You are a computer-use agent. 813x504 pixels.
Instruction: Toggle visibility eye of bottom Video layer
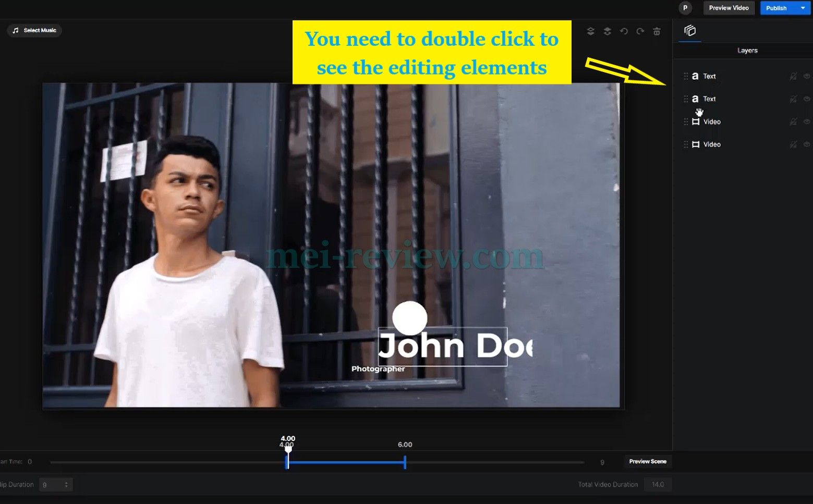tap(807, 144)
